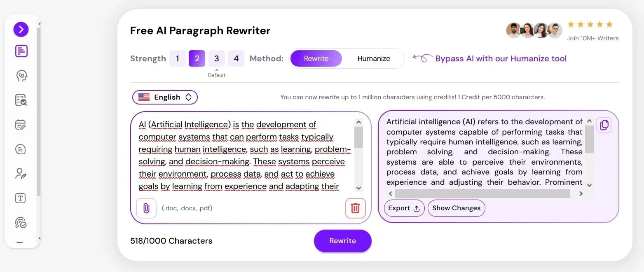The width and height of the screenshot is (644, 272).
Task: Select the Rewrite method tab
Action: (316, 58)
